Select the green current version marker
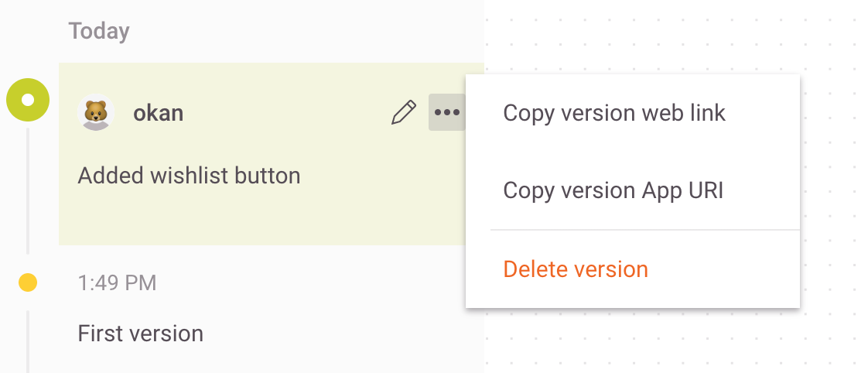This screenshot has height=373, width=868. [x=28, y=100]
